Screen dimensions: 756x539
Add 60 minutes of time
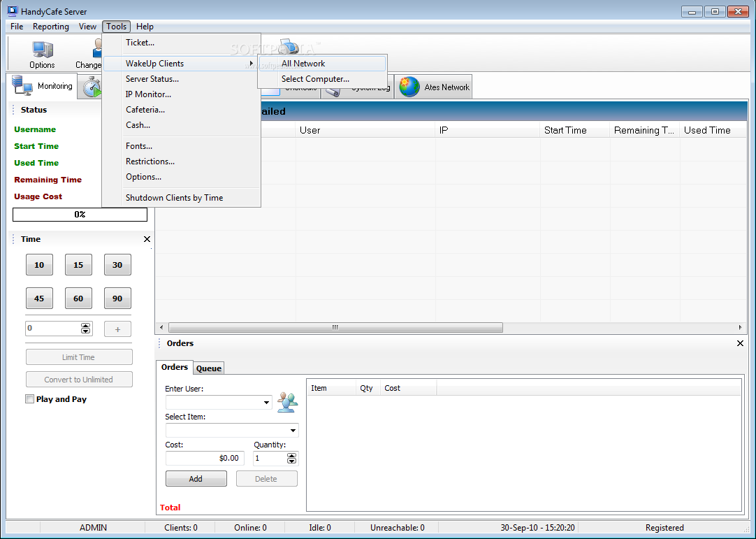click(78, 299)
